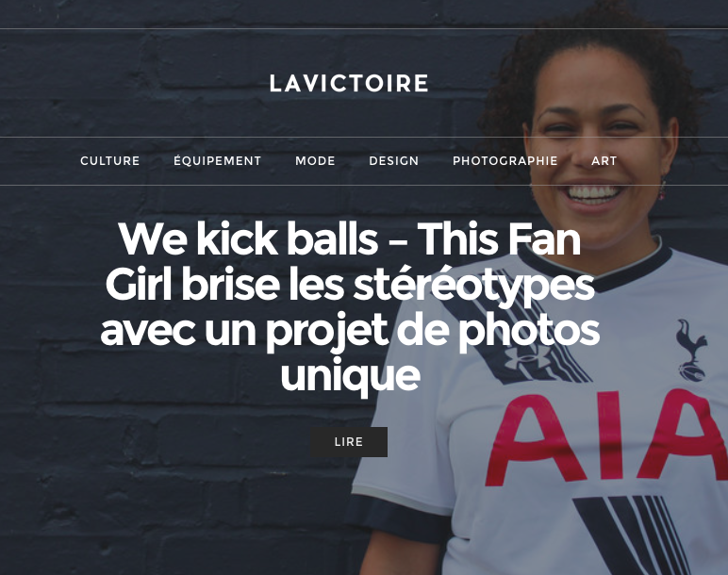Open the DESIGN menu link
Screen dimensions: 728x575
[x=394, y=160]
